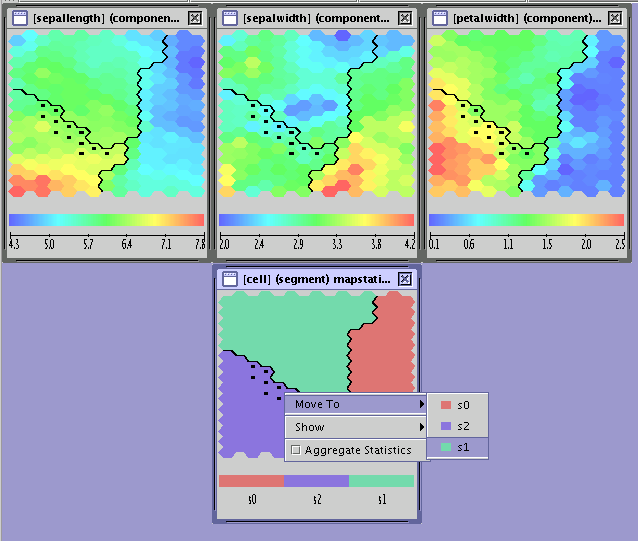This screenshot has width=638, height=541.
Task: Close the petalwidth component window
Action: coord(614,17)
